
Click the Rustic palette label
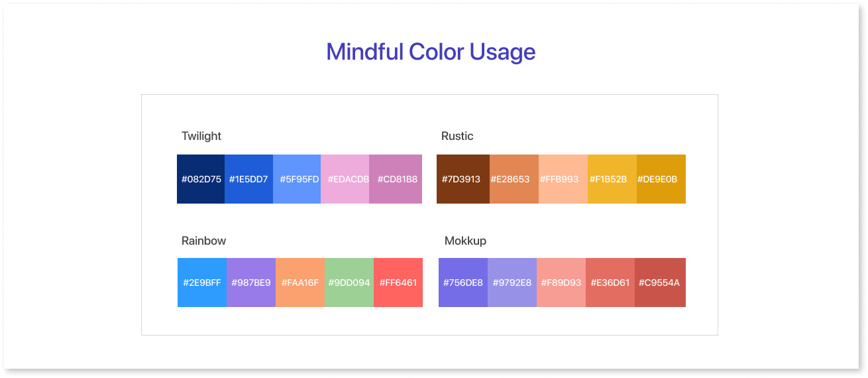click(x=457, y=136)
